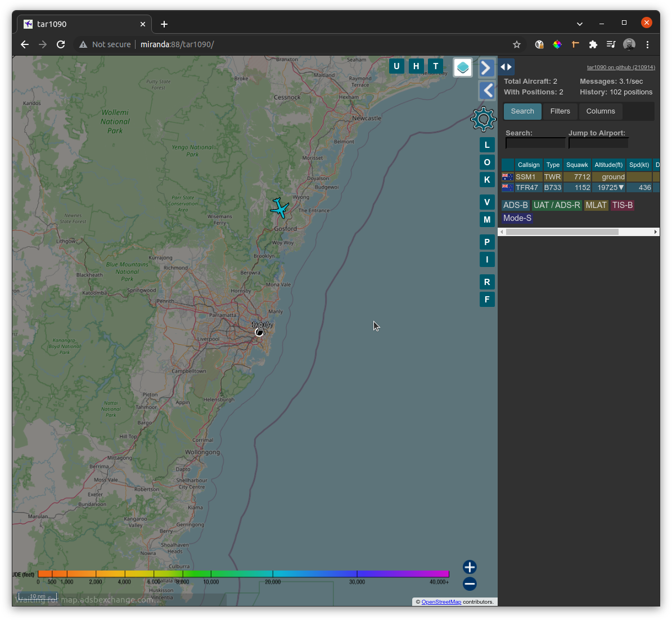Collapse sidebar with left chevron button
Screen dimensions: 672x620
487,90
